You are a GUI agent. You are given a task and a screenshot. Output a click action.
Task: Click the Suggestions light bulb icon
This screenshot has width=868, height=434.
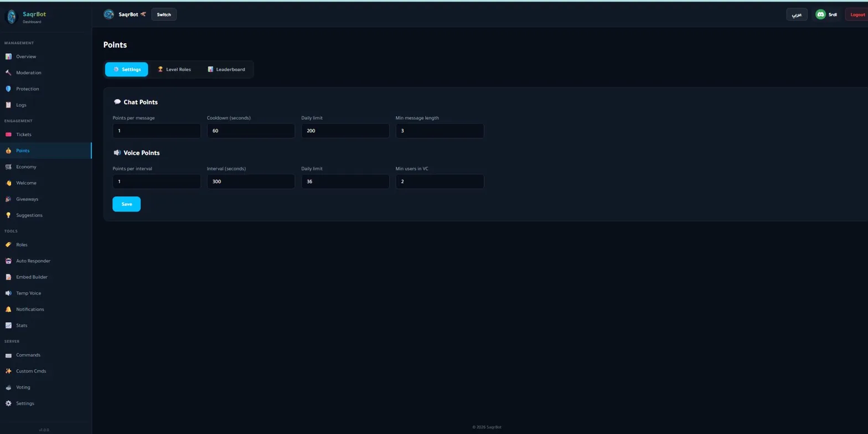(x=8, y=215)
